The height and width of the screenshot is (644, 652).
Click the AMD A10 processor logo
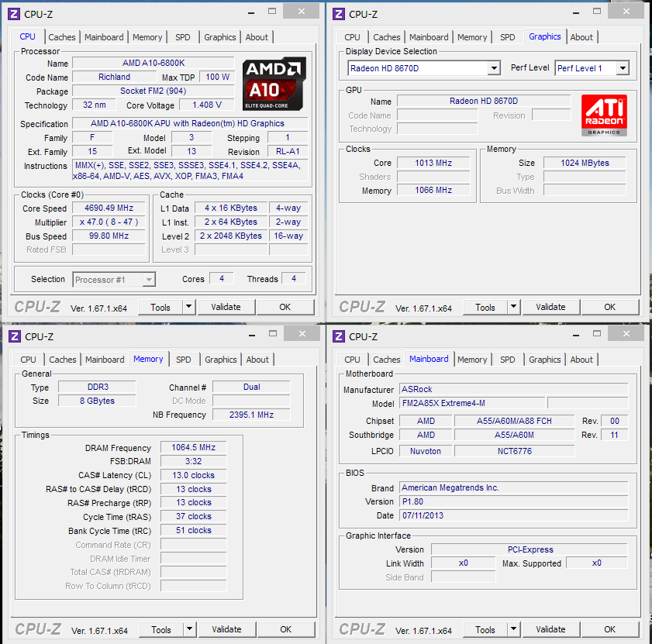[274, 84]
